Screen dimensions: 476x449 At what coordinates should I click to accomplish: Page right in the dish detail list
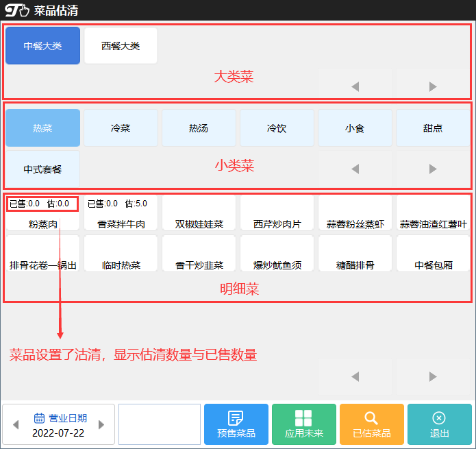[433, 376]
